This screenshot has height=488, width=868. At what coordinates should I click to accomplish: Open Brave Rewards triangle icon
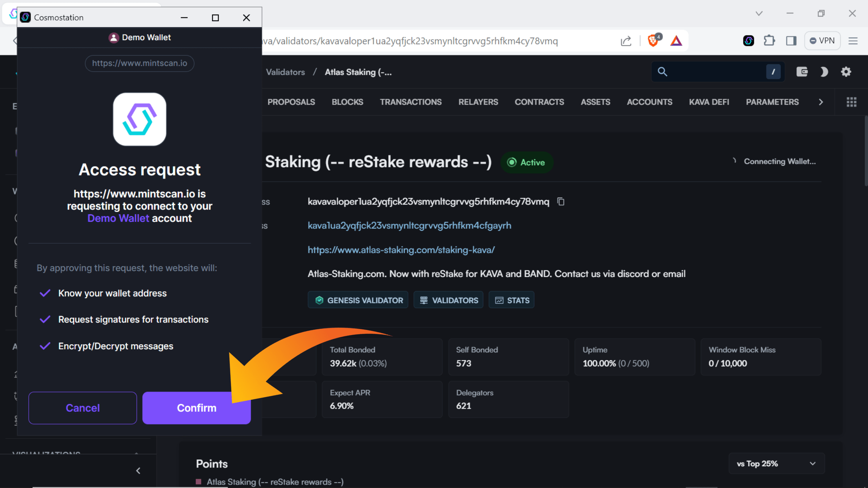pos(676,40)
